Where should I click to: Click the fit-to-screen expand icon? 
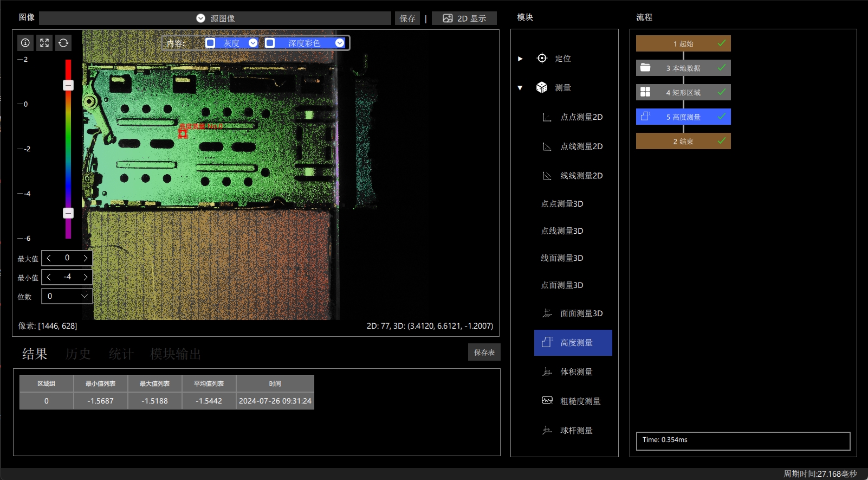coord(44,43)
